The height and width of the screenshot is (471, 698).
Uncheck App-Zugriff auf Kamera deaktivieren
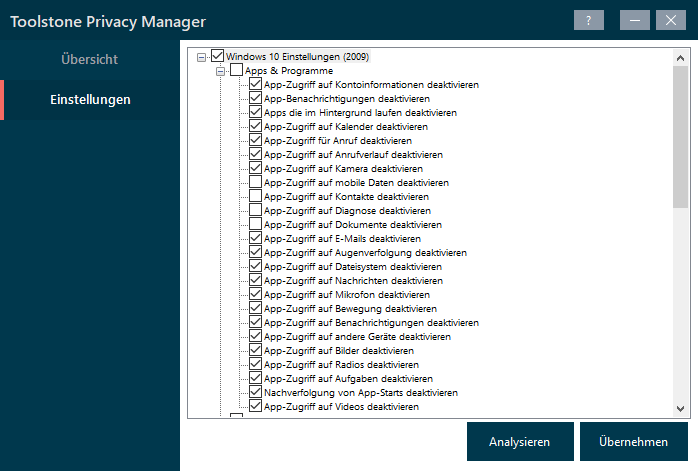(256, 169)
